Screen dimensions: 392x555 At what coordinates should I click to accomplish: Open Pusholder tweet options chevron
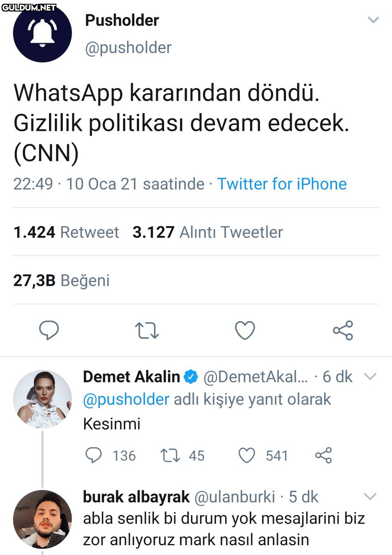point(373,20)
